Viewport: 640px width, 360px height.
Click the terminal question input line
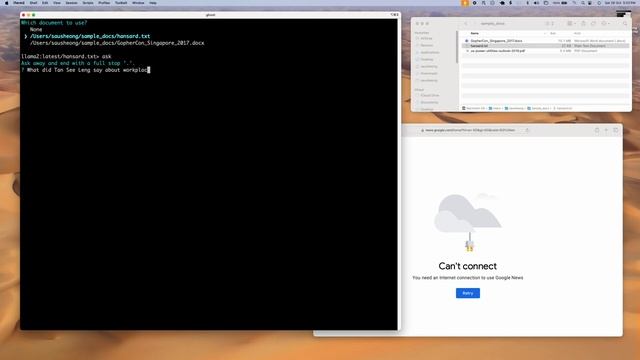tap(86, 70)
